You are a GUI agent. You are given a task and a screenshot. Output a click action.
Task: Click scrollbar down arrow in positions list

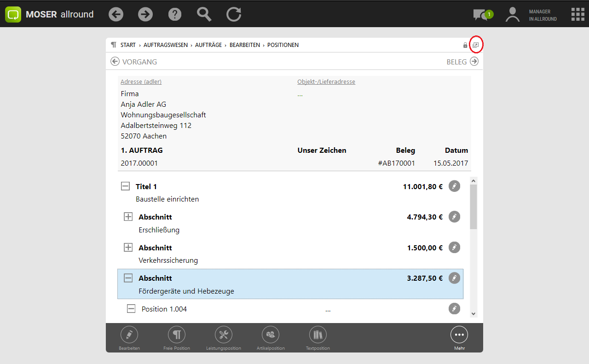coord(474,313)
